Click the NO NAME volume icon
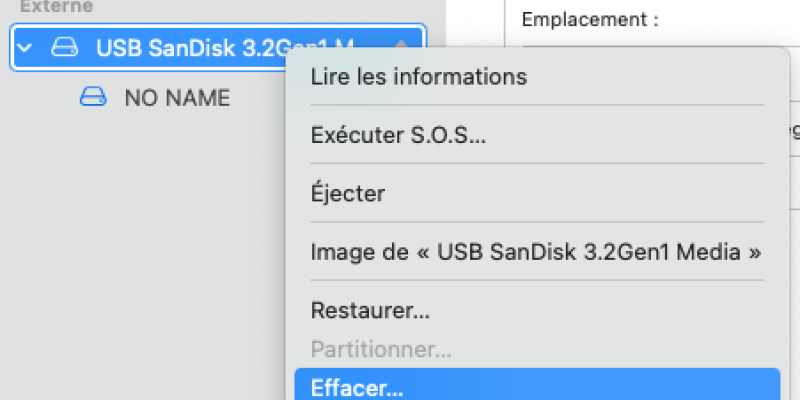Image resolution: width=800 pixels, height=400 pixels. 93,96
